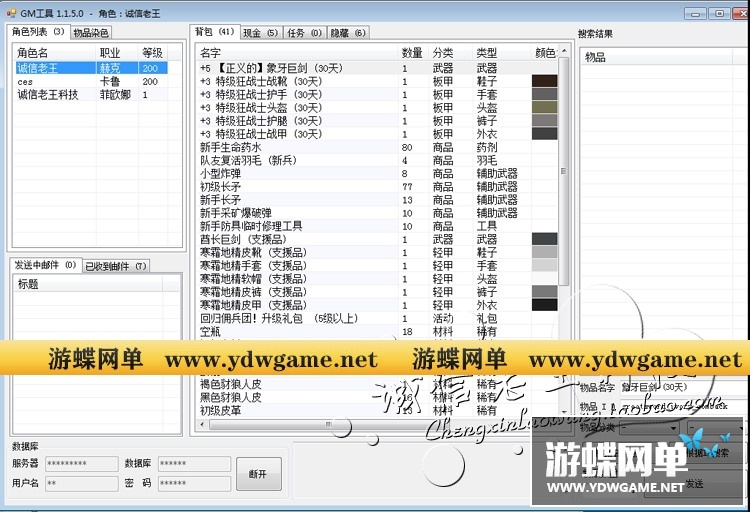
Task: Click the black color swatch of 寒霜地精皮甲
Action: click(x=544, y=305)
